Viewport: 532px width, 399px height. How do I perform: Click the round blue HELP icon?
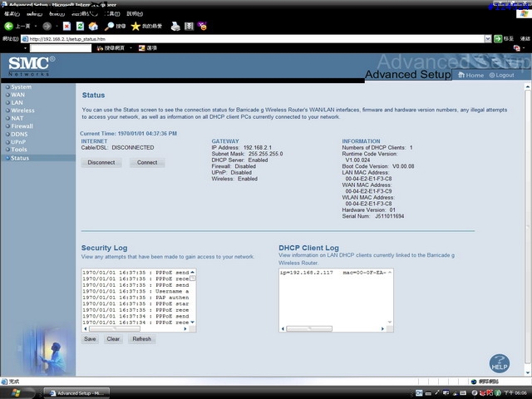500,363
